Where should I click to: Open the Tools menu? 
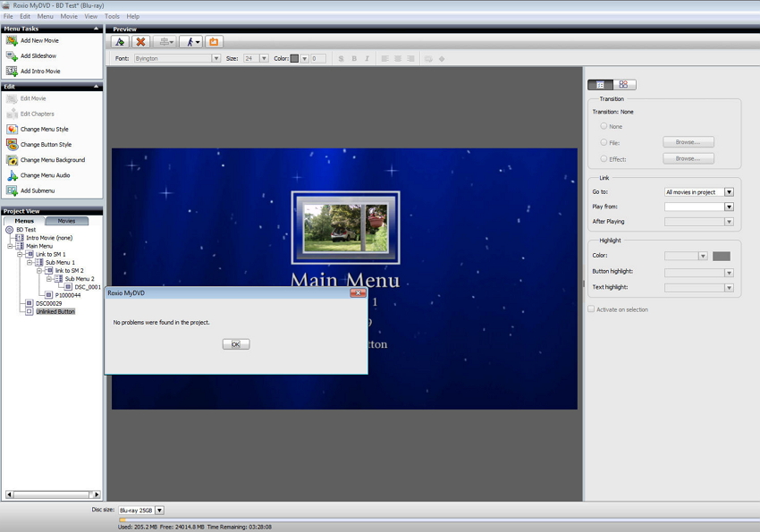point(112,16)
